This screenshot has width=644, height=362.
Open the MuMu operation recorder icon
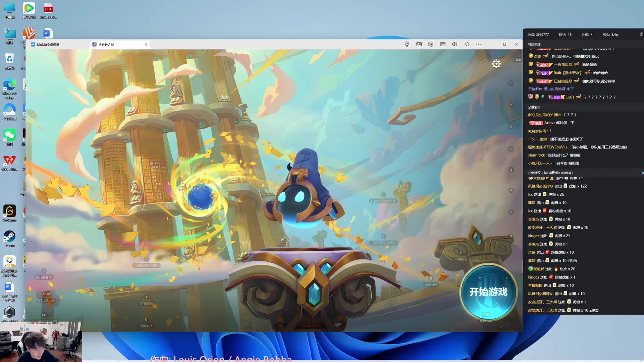431,44
